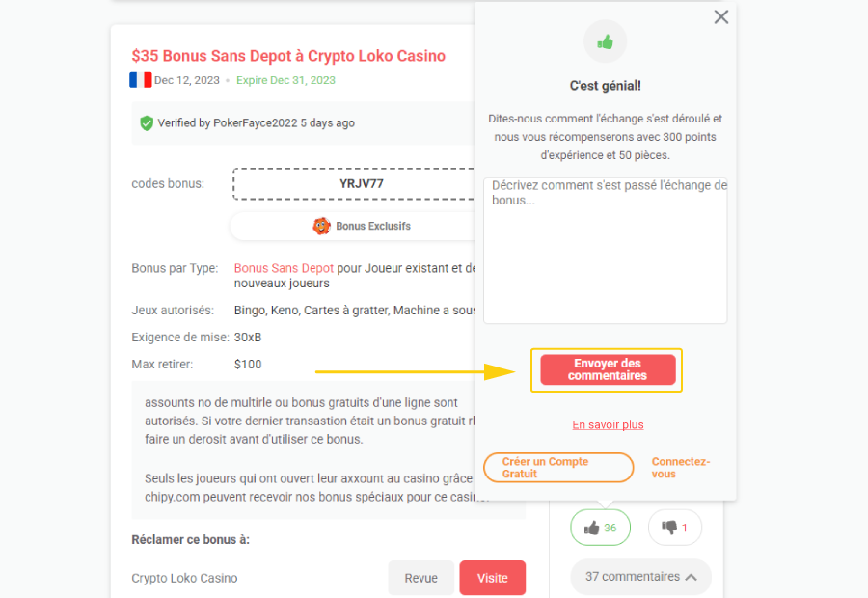Screen dimensions: 868x598
Task: Click the thumbs-up icon above C'est génial
Action: [606, 40]
